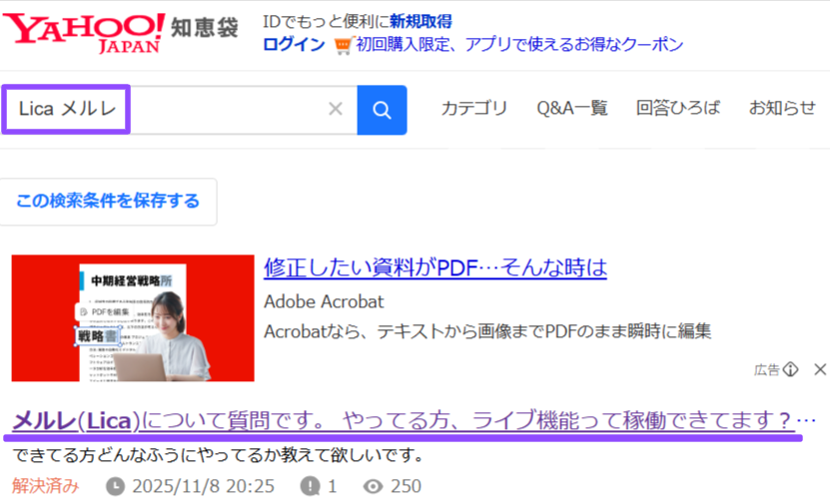Screen dimensions: 830x504
Task: Open the Q&A一覧 menu item
Action: [x=571, y=108]
